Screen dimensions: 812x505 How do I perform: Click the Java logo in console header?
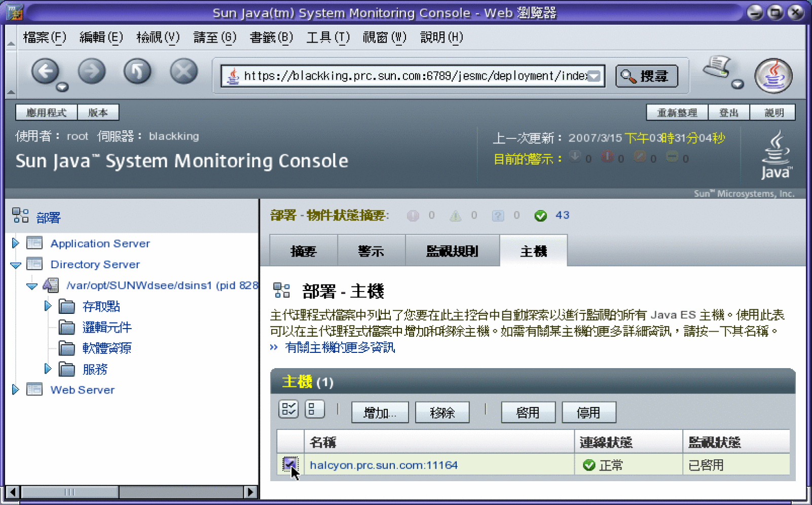(x=776, y=155)
